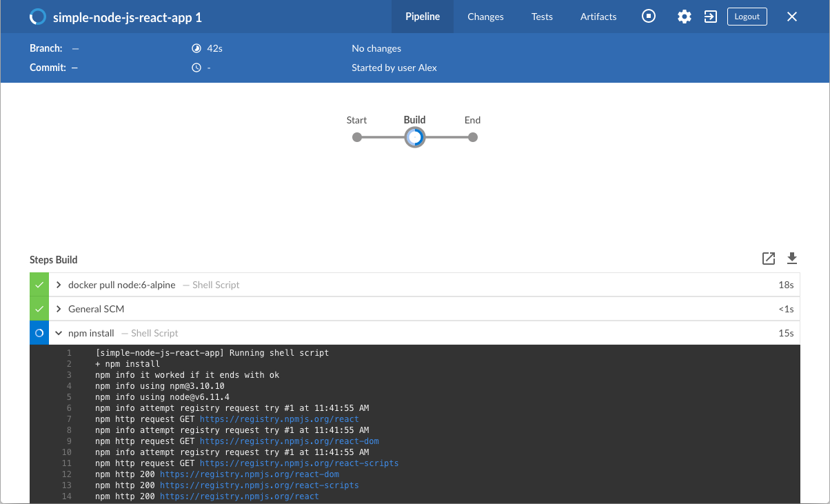Click the go to classic icon
This screenshot has height=504, width=830.
710,17
